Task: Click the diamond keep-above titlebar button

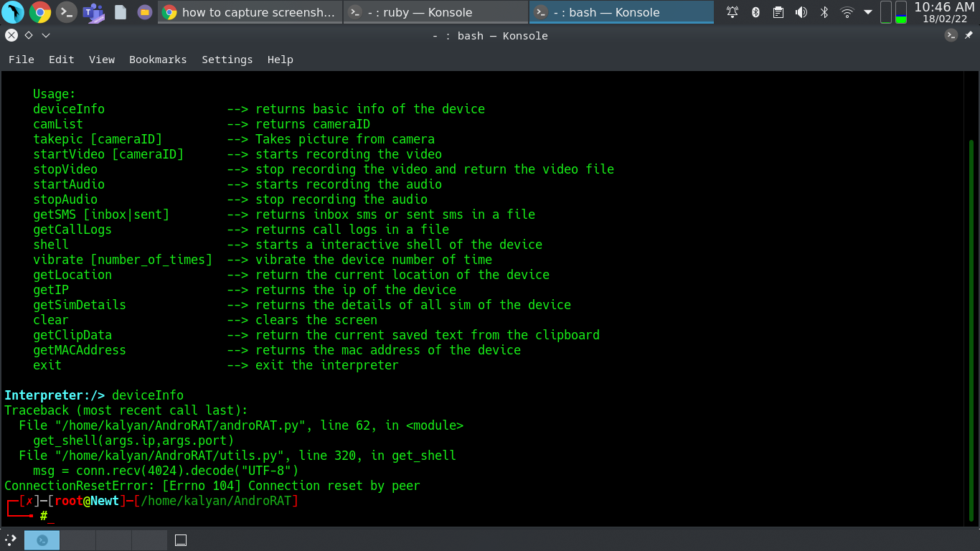Action: click(x=29, y=35)
